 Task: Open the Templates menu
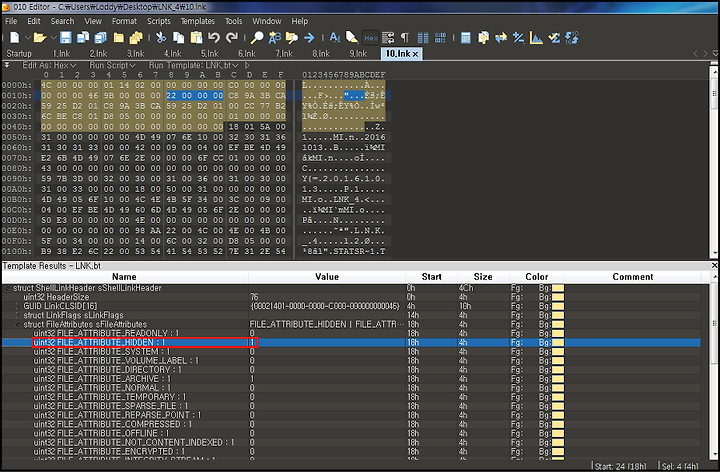[x=197, y=21]
